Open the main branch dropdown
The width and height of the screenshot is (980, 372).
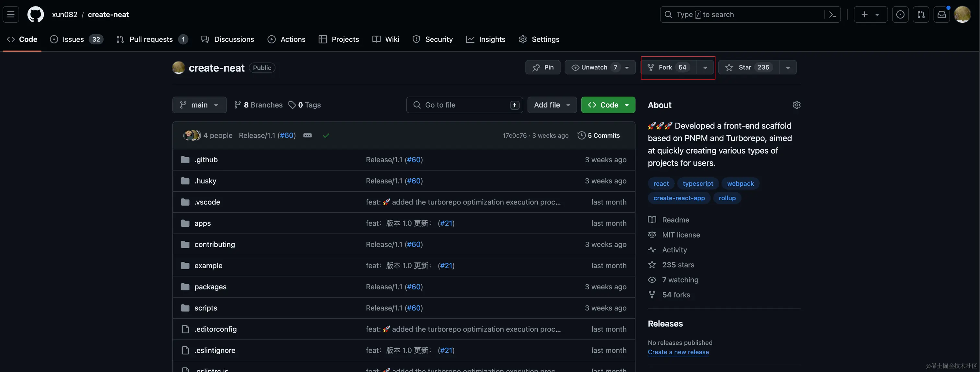click(199, 105)
